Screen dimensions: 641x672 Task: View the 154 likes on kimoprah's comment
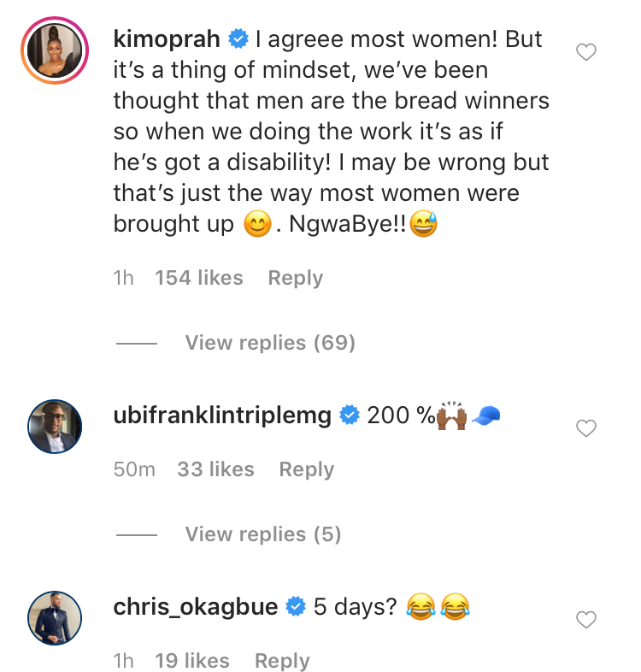(198, 278)
